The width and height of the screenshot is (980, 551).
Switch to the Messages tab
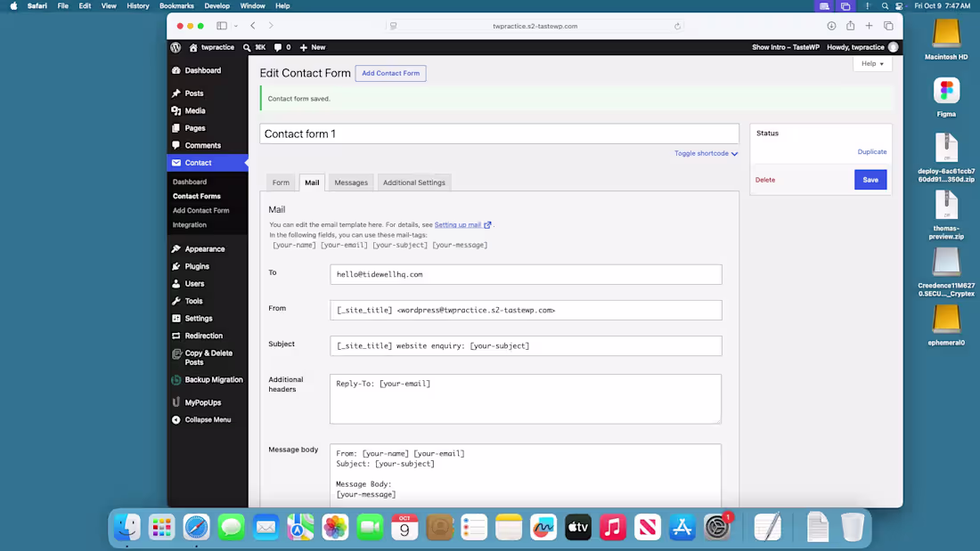click(351, 182)
